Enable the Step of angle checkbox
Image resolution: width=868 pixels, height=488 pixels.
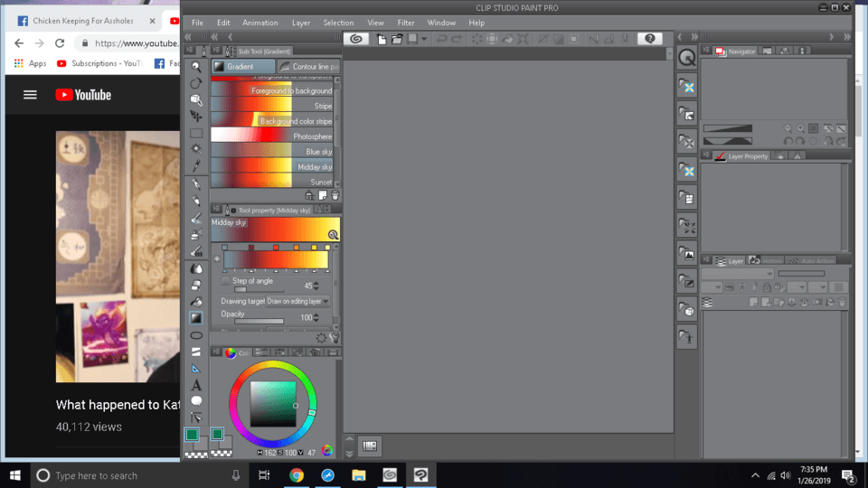(225, 281)
